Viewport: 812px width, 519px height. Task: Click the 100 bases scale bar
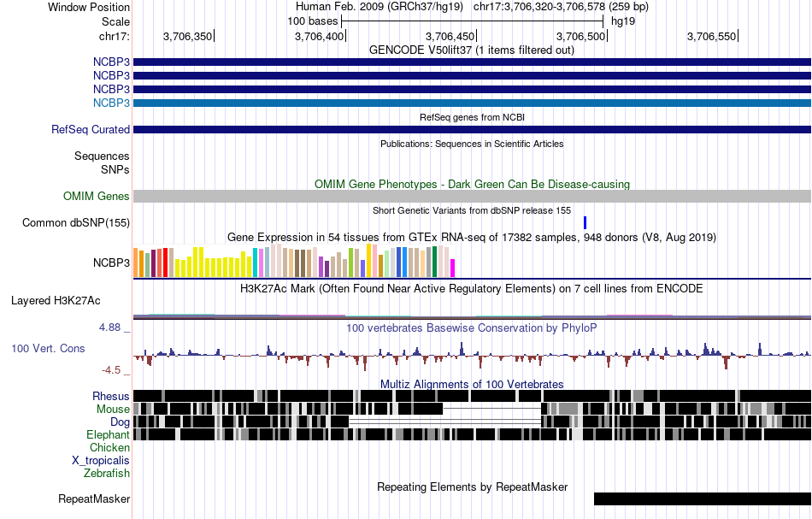pyautogui.click(x=473, y=21)
